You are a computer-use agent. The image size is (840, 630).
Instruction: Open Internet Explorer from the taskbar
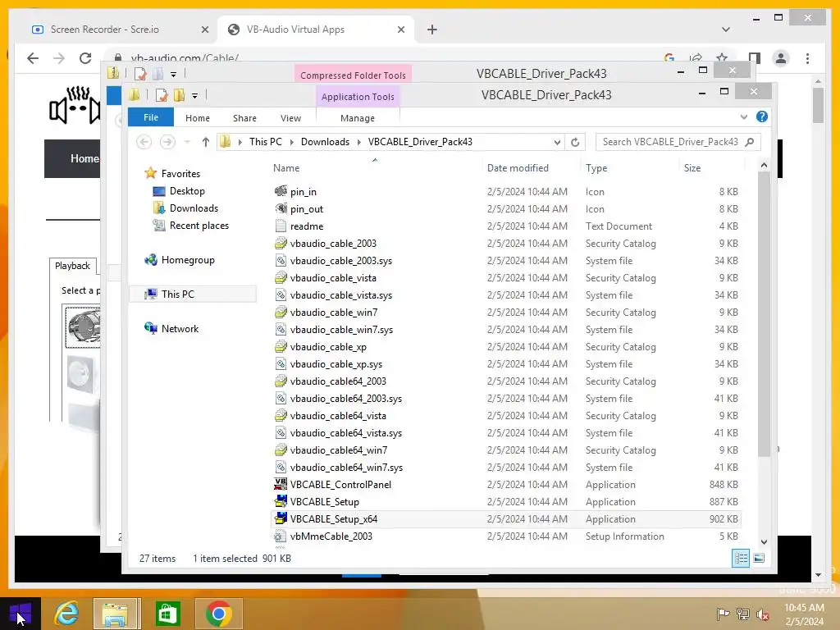point(67,614)
